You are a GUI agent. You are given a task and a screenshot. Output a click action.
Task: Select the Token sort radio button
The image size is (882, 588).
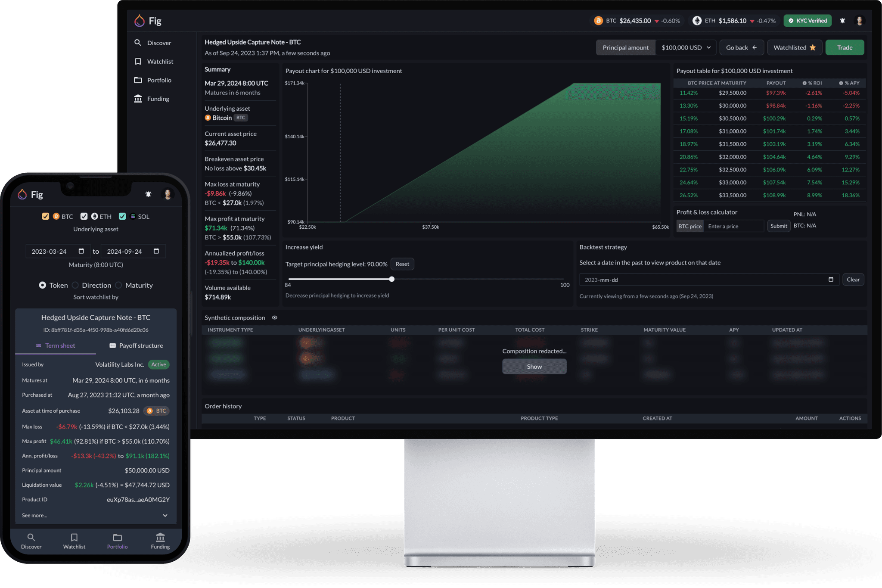pos(43,285)
